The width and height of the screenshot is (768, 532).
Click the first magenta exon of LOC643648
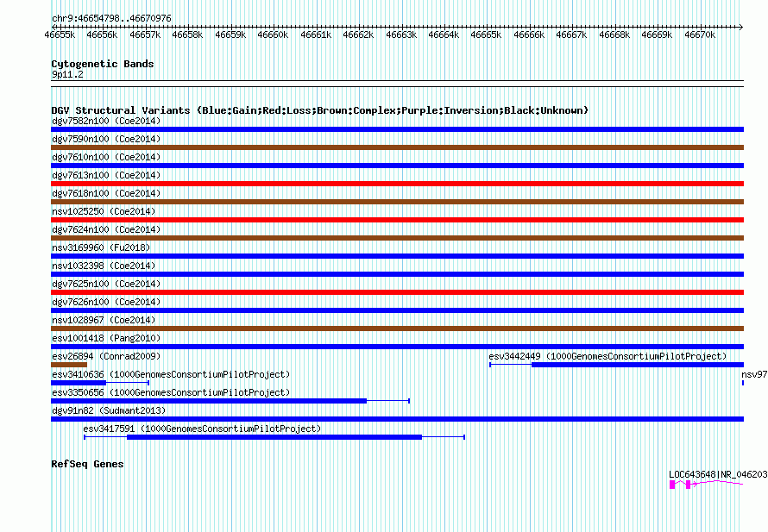(x=672, y=485)
